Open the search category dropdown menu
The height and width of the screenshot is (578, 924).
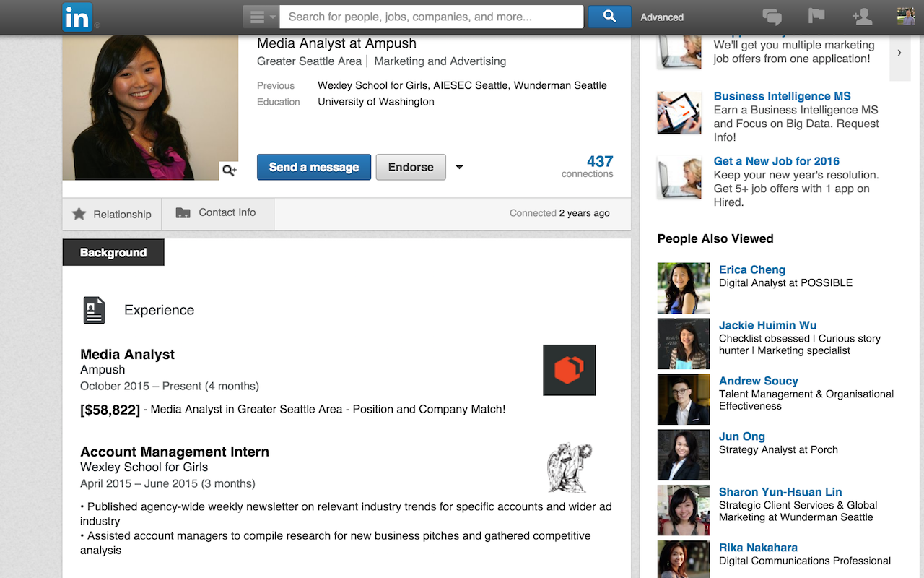(261, 17)
